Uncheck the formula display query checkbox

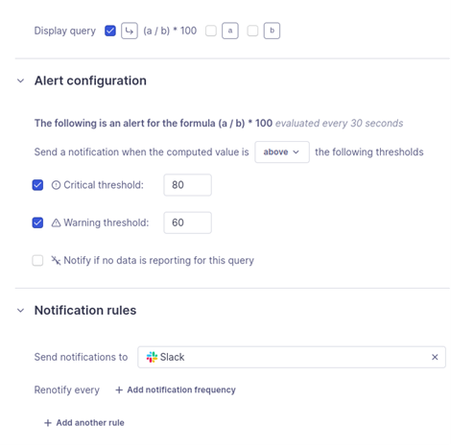coord(110,31)
